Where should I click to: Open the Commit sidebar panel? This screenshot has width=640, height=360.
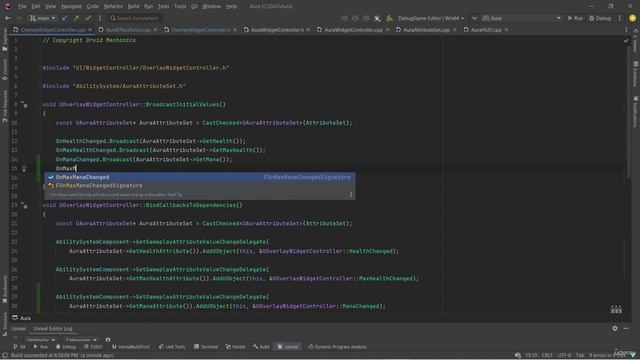[x=5, y=70]
